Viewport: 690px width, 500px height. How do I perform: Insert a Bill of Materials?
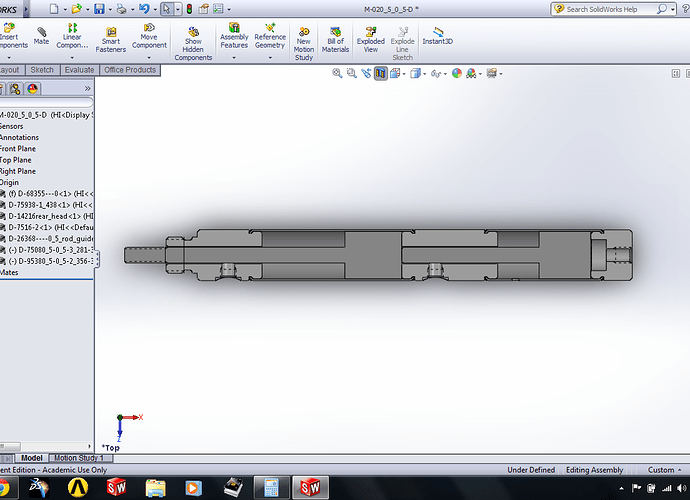[335, 39]
